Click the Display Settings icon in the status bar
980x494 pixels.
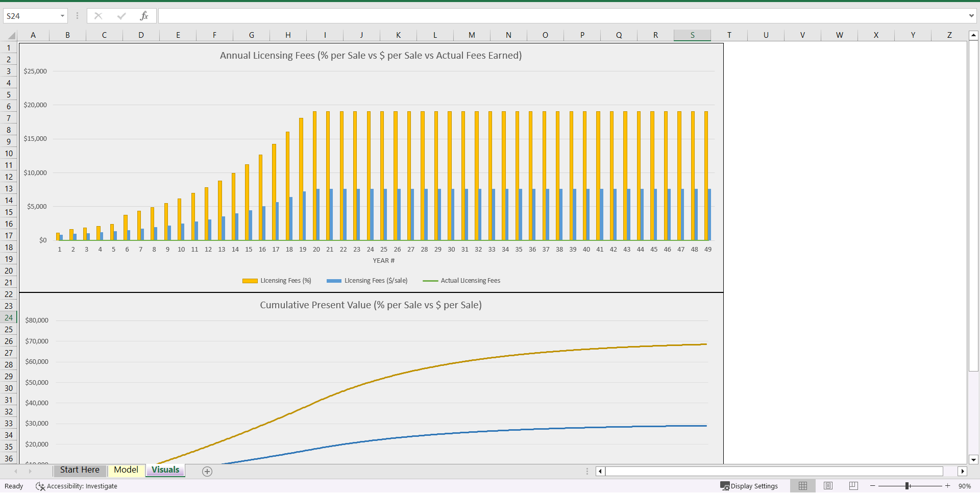click(725, 486)
